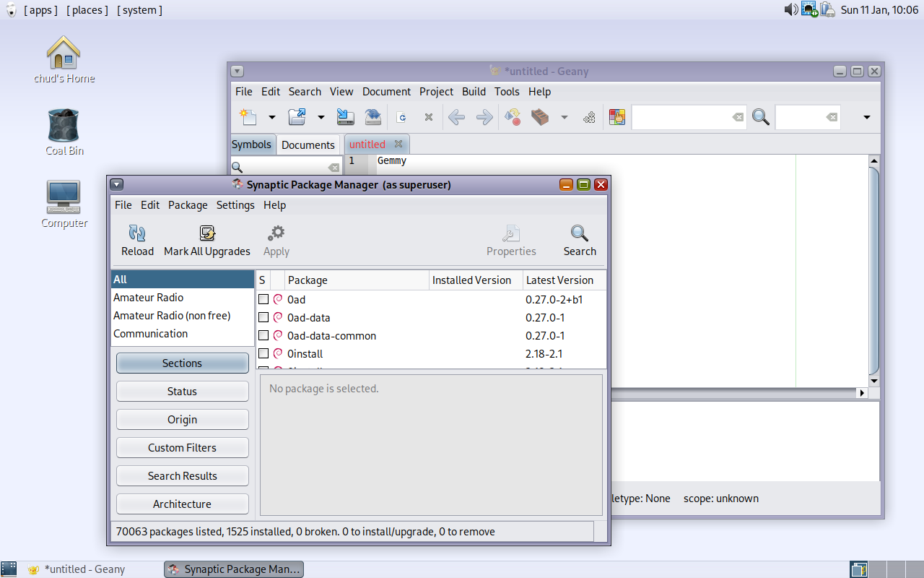Open the build actions dropdown arrow
Screen dimensions: 924x578
click(565, 117)
